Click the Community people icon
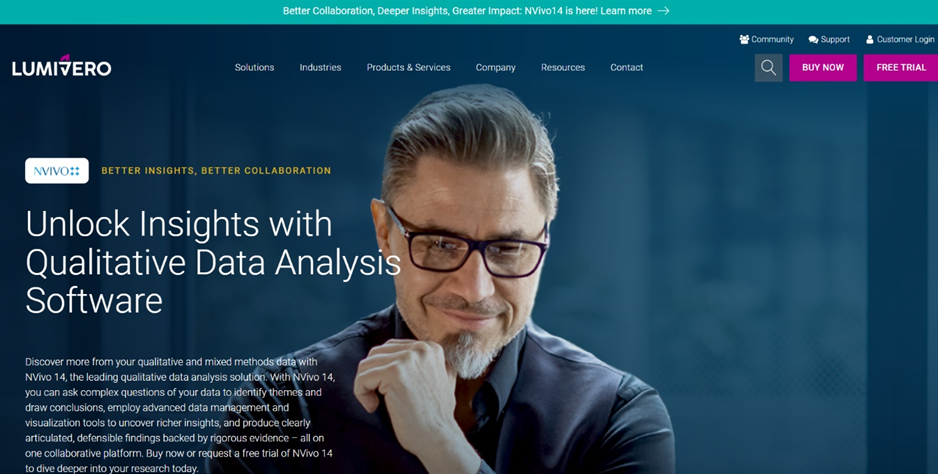The height and width of the screenshot is (474, 938). tap(744, 40)
